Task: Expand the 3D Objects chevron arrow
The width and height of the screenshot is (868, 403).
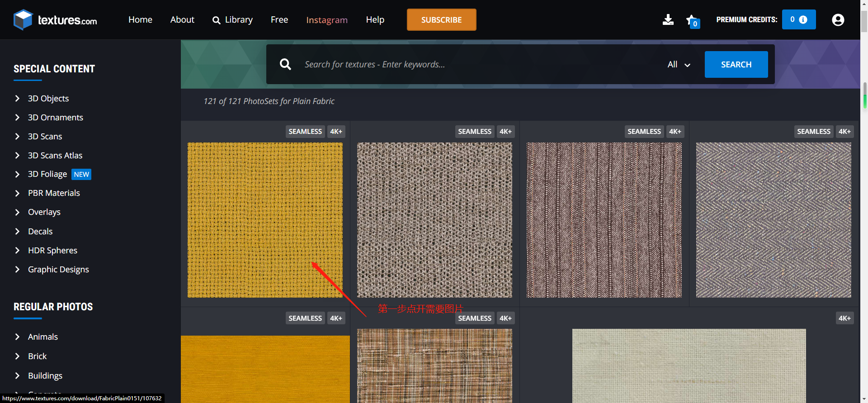Action: 17,99
